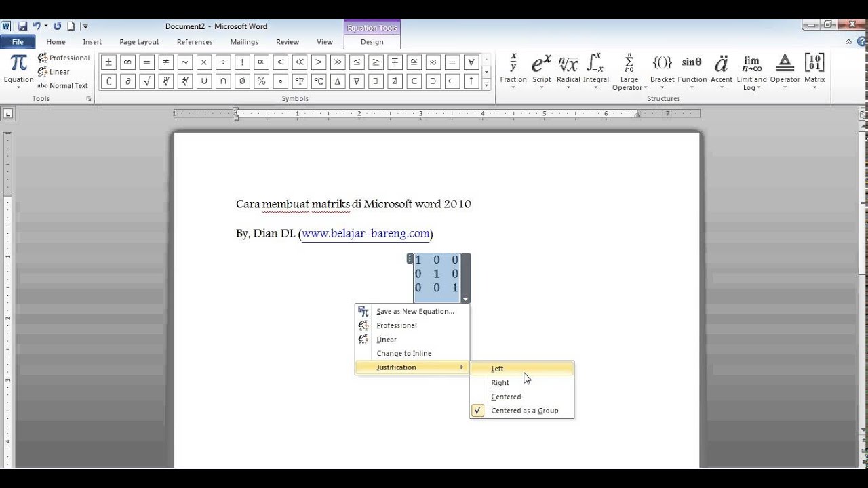Insert the infinity symbol

click(x=127, y=62)
